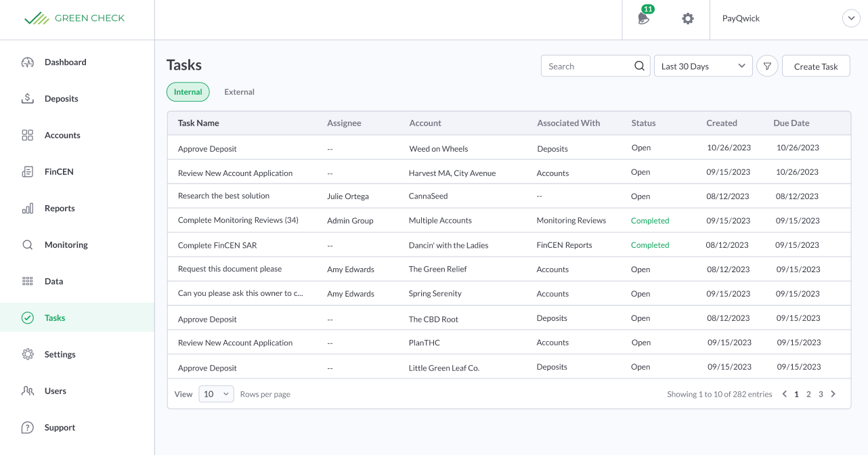
Task: Open the Data grid icon
Action: 27,281
